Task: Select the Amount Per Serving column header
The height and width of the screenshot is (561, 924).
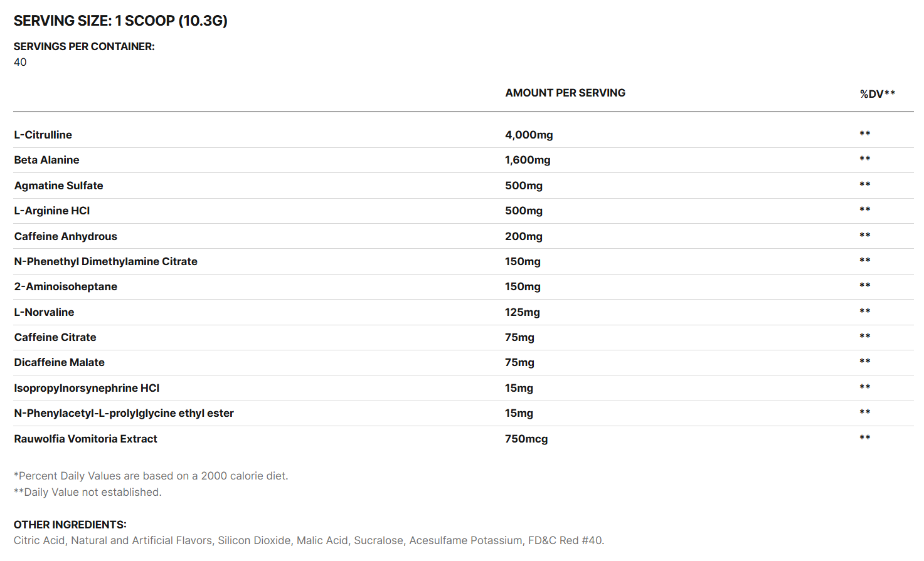Action: 565,93
